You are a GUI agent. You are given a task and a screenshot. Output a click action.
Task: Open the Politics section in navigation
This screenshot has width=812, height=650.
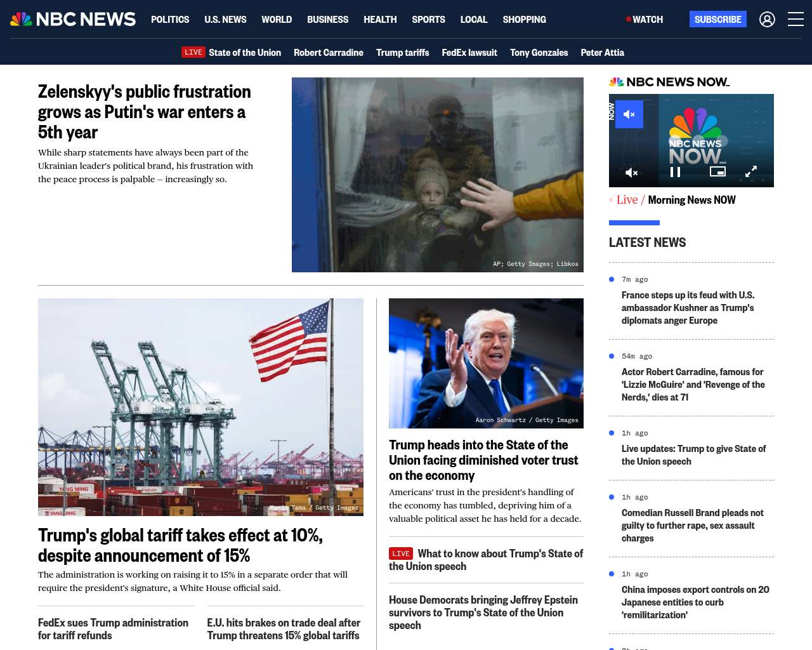click(170, 20)
